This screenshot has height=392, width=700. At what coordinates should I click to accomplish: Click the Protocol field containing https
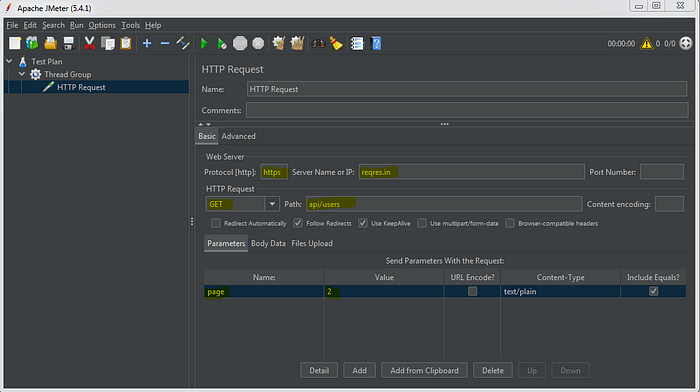point(274,172)
